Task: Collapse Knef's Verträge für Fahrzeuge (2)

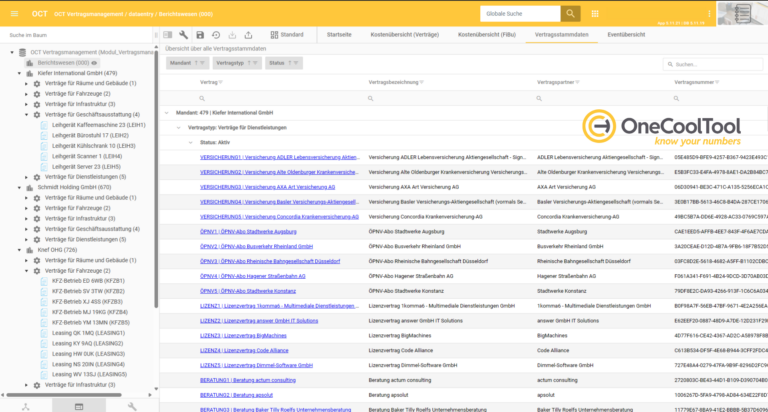Action: (26, 270)
